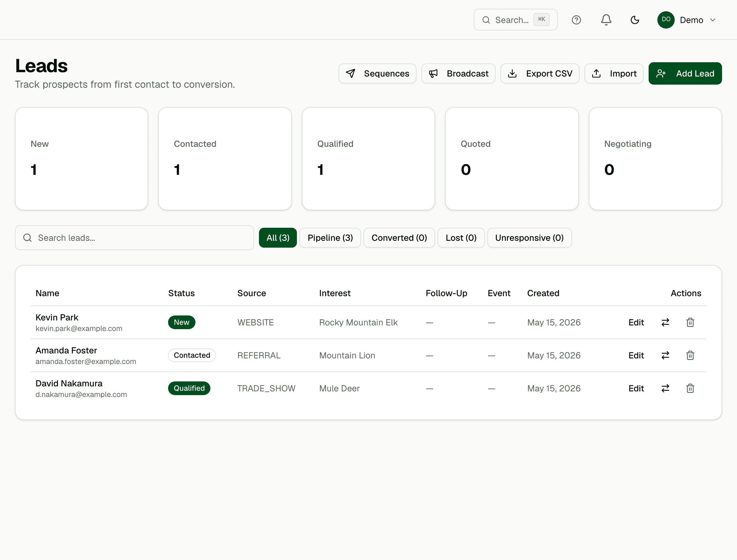The image size is (737, 560).
Task: Click amanda.foster@example.com email
Action: tap(86, 361)
